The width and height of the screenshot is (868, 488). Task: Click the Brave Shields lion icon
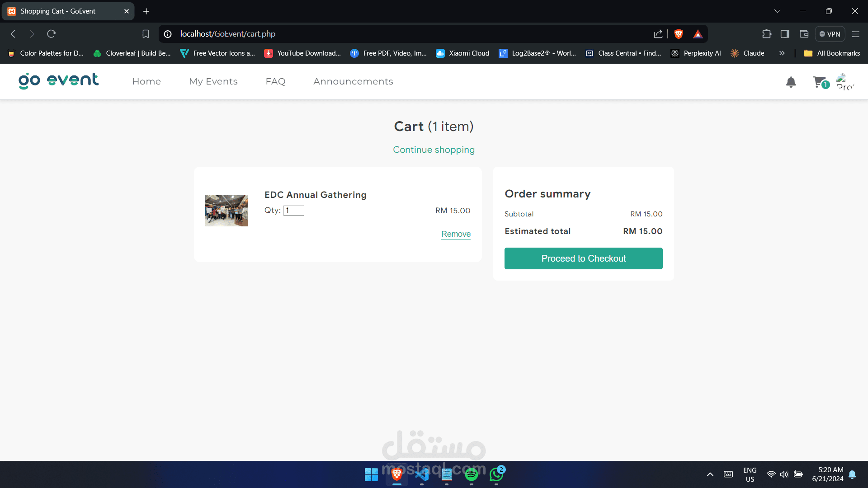coord(678,34)
